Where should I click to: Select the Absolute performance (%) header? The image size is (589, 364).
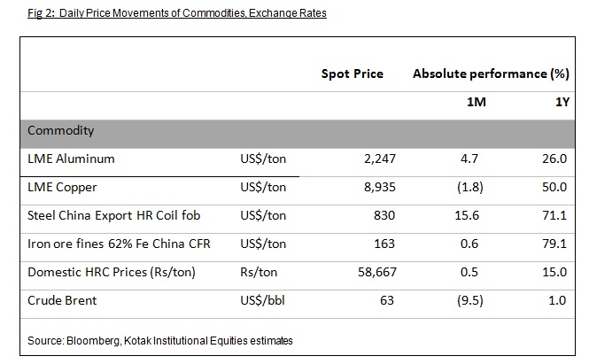pyautogui.click(x=491, y=74)
